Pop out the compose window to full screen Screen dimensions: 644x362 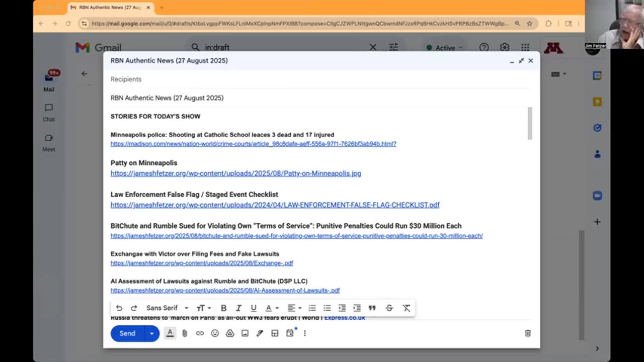click(x=521, y=61)
